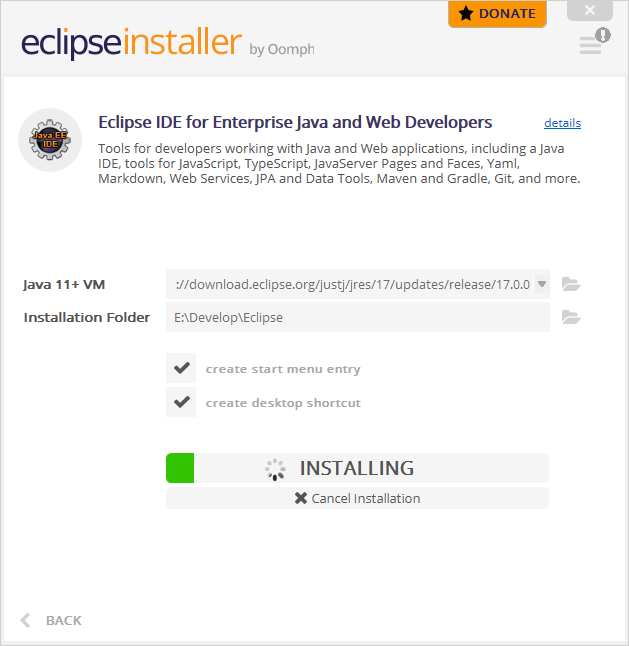
Task: Go BACK to previous page
Action: tap(51, 620)
